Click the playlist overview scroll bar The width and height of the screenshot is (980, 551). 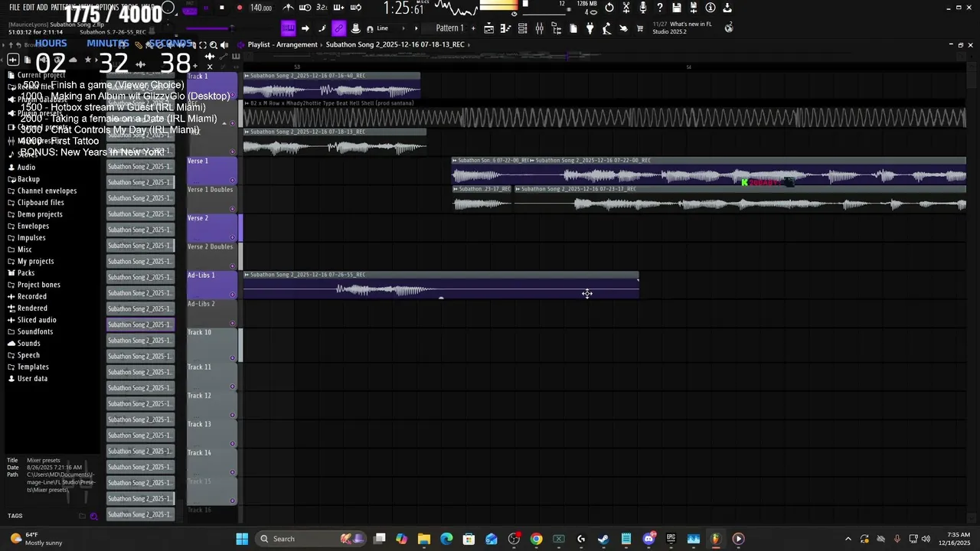[x=605, y=57]
